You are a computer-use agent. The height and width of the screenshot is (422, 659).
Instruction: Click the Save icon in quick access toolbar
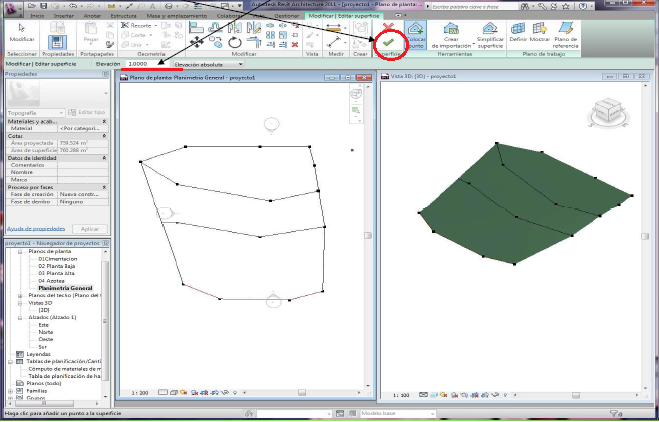[x=43, y=6]
